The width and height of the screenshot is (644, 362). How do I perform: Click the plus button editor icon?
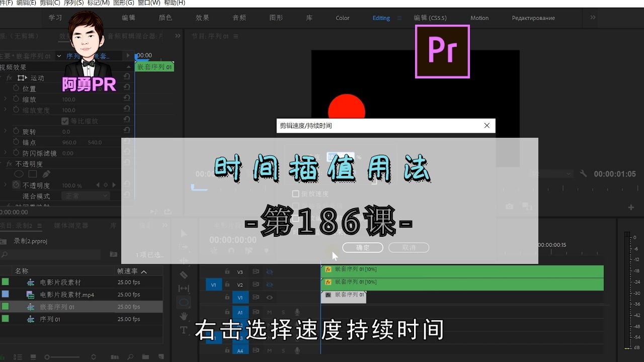coord(631,207)
